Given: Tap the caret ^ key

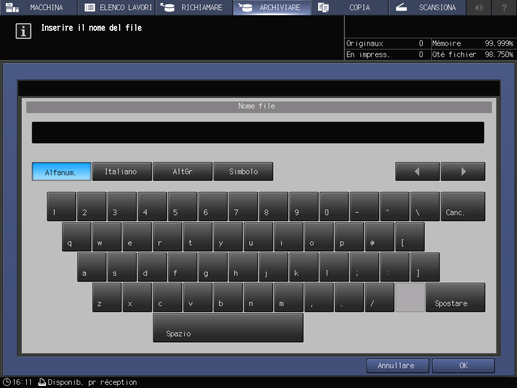Looking at the screenshot, I should point(395,206).
